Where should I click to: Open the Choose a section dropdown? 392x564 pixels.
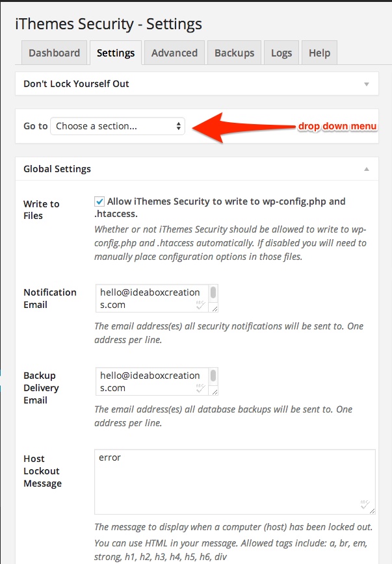coord(118,126)
